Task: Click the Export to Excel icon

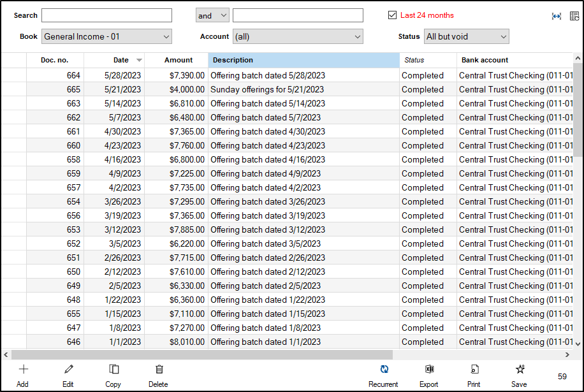Action: click(429, 370)
